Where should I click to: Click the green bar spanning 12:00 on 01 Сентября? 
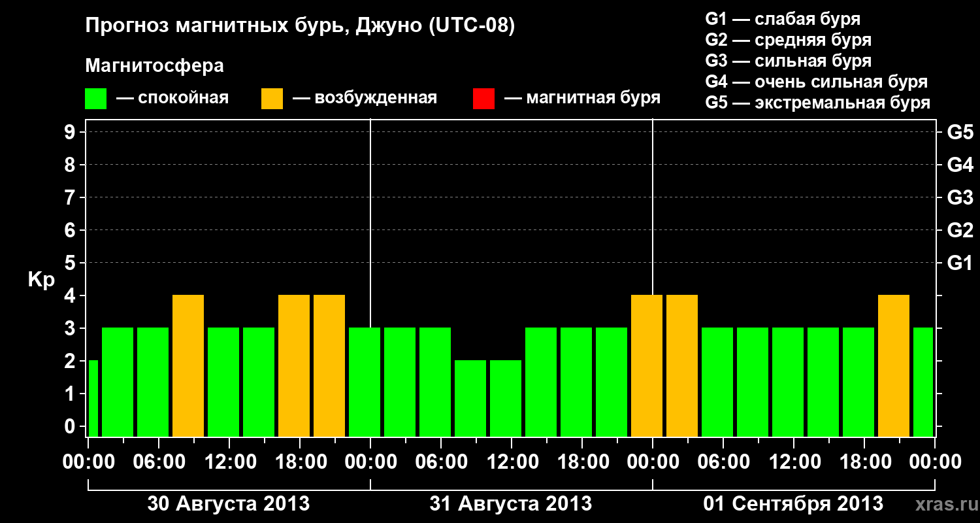(x=788, y=382)
